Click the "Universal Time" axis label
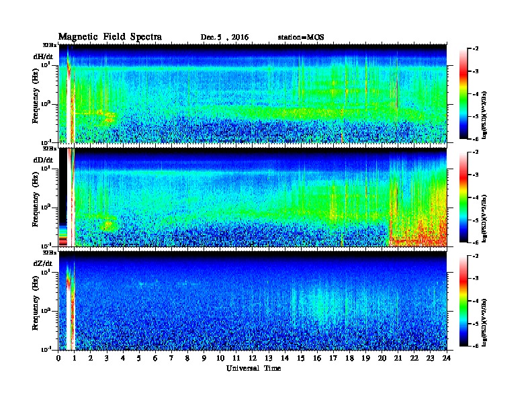This screenshot has width=532, height=411. coord(253,368)
